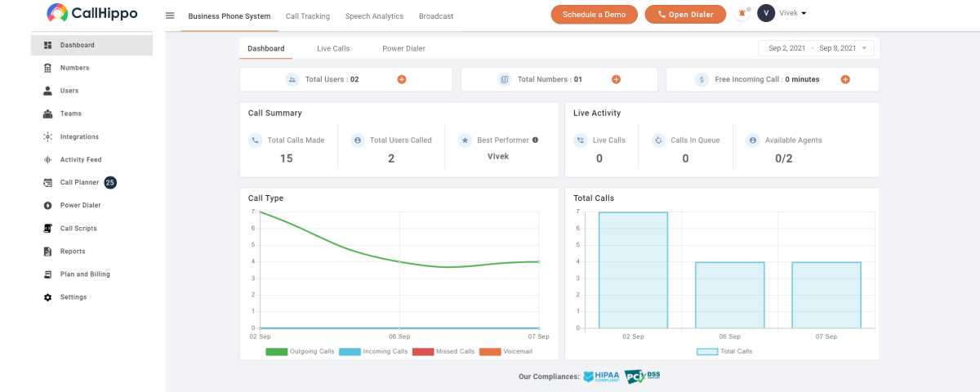
Task: Switch to the Live Calls tab
Action: coord(333,48)
